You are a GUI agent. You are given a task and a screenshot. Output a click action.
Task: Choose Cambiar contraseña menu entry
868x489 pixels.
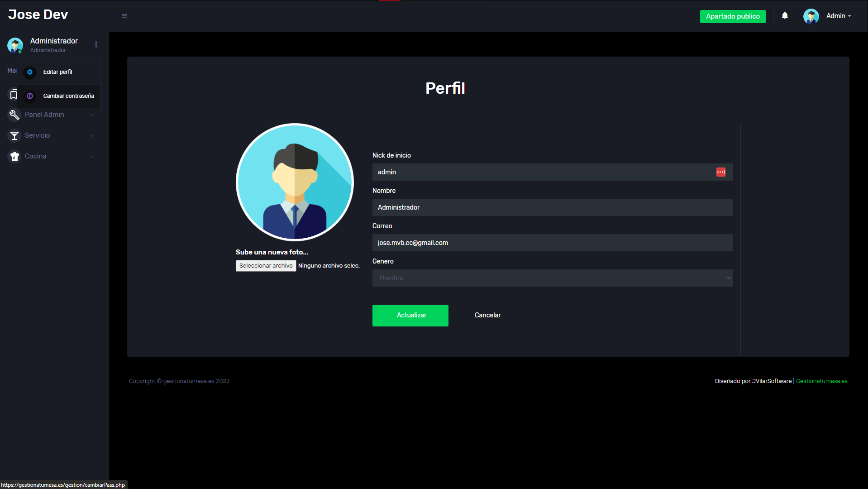click(68, 96)
